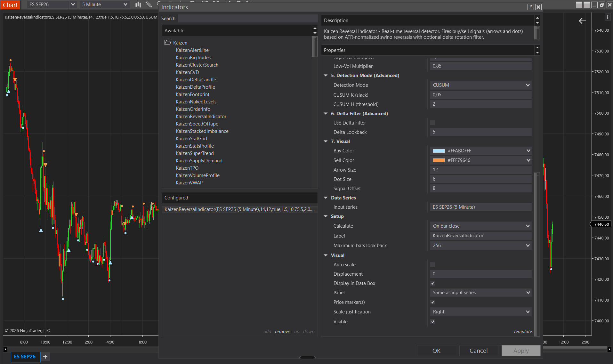Image resolution: width=613 pixels, height=364 pixels.
Task: Click the Cancel button
Action: tap(479, 351)
